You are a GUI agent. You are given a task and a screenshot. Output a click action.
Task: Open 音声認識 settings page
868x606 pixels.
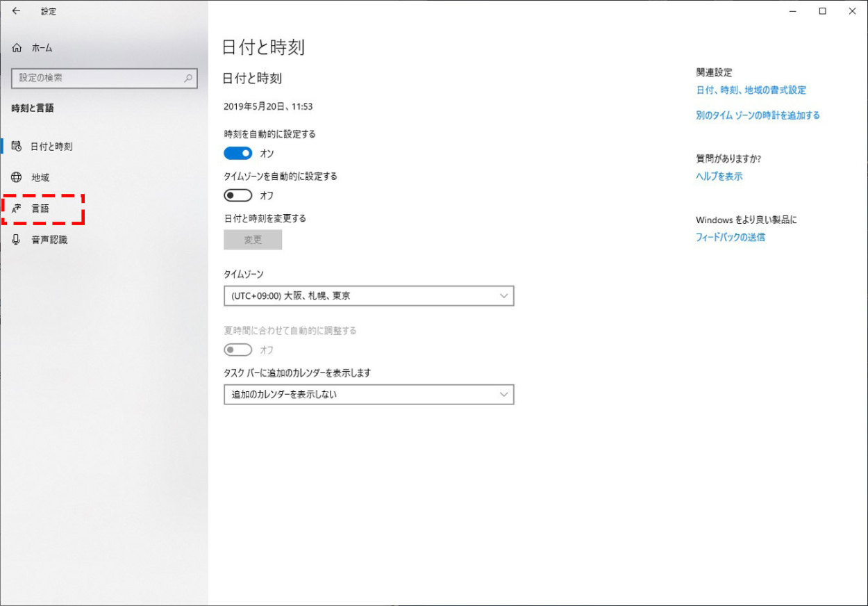point(49,240)
